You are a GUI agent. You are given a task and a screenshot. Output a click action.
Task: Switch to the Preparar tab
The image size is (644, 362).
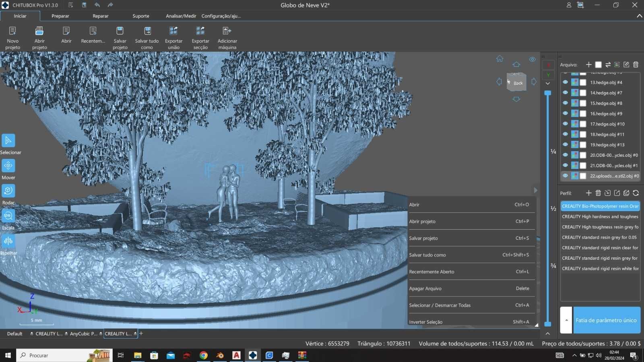point(60,16)
